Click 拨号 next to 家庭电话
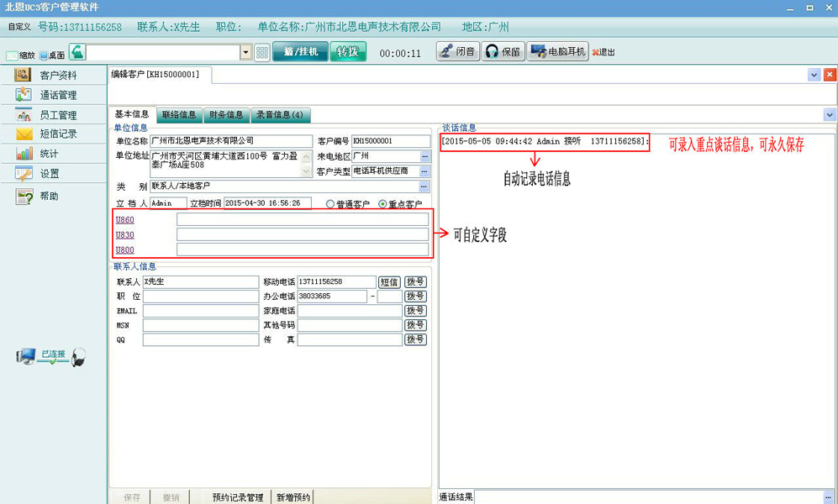 (415, 311)
